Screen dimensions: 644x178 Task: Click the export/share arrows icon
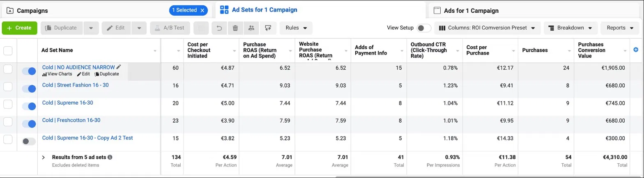coord(268,28)
